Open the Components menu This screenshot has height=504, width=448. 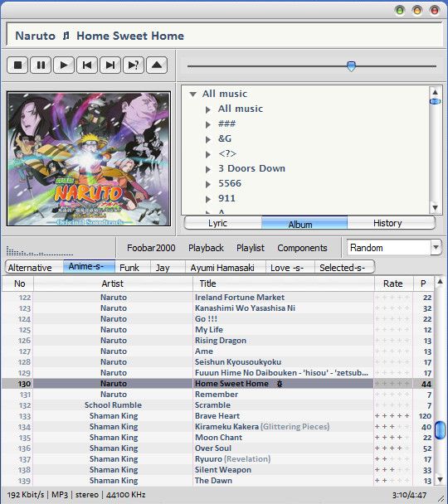click(x=302, y=248)
